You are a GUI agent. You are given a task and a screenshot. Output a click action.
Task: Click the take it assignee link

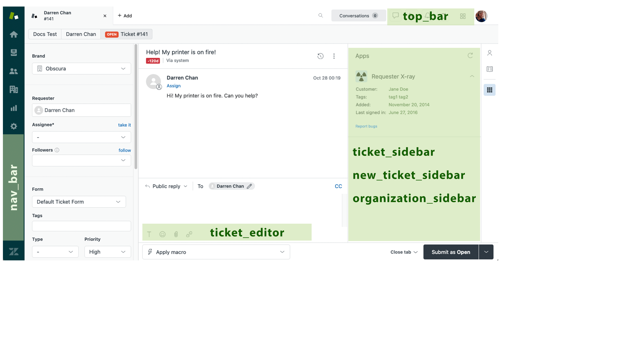coord(124,125)
